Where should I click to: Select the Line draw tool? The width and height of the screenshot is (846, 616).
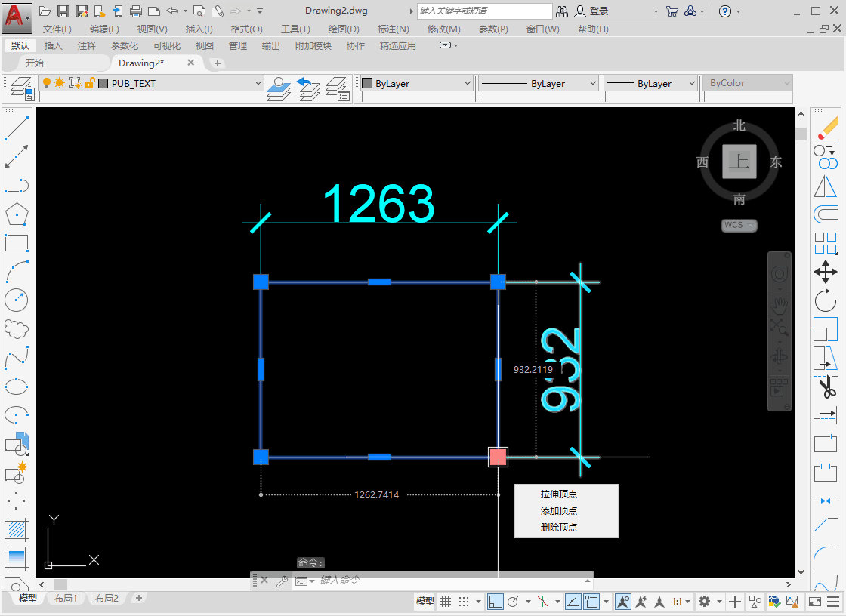16,128
